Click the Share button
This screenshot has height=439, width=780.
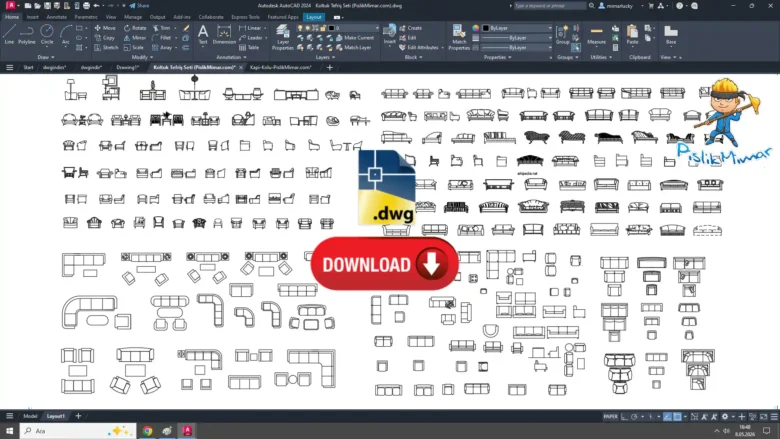pyautogui.click(x=139, y=5)
